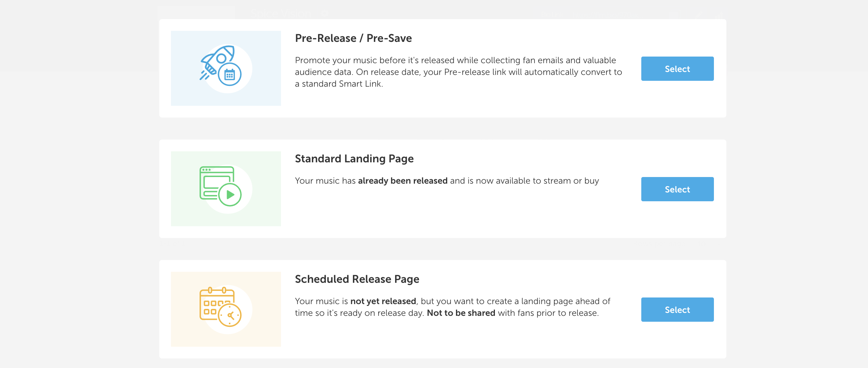Click the yellow clock badge icon
This screenshot has width=868, height=368.
point(230,315)
